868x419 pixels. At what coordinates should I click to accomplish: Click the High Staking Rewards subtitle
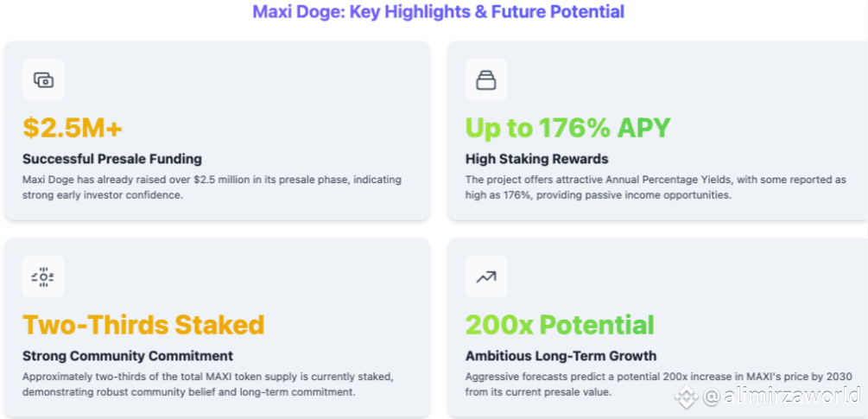537,160
